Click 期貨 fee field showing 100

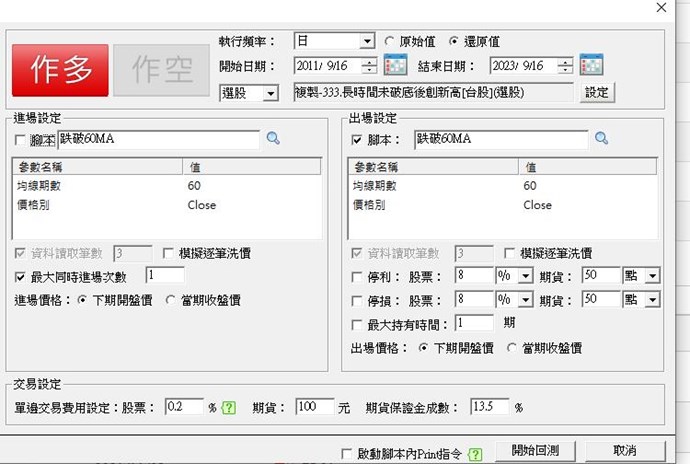(x=314, y=406)
